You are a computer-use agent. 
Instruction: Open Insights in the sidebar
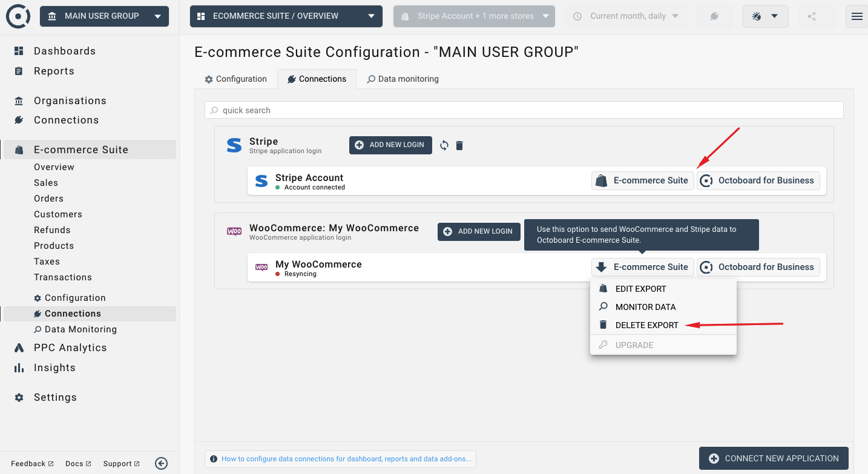tap(54, 367)
